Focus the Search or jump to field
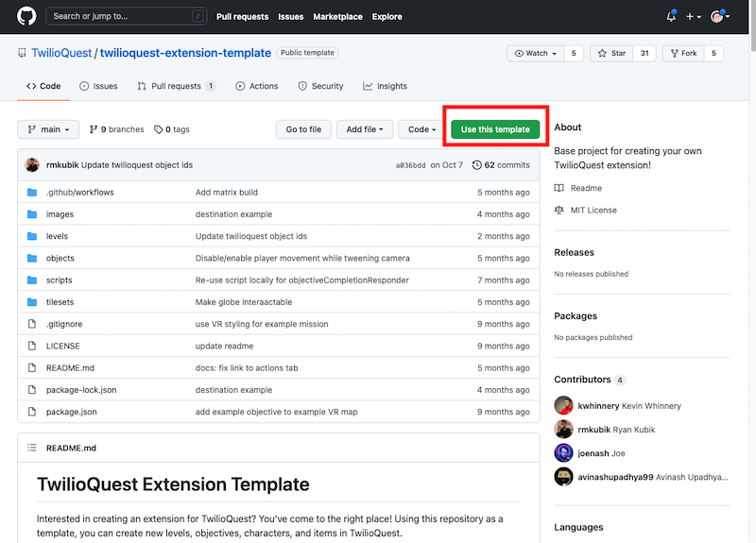The width and height of the screenshot is (756, 543). (x=127, y=16)
